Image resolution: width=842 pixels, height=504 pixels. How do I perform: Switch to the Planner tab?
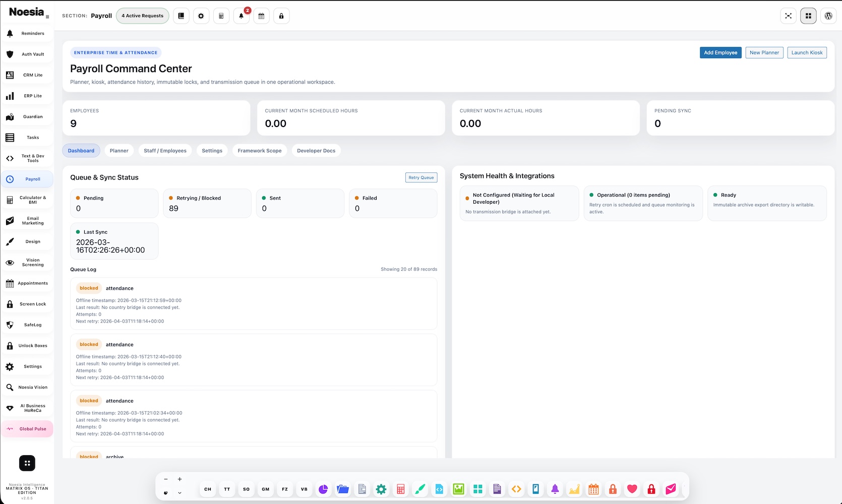pyautogui.click(x=119, y=151)
